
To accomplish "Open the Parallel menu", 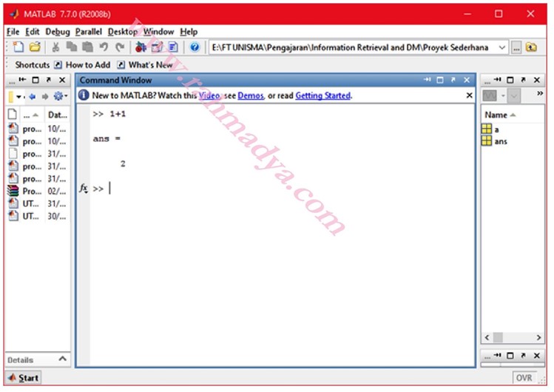I will (88, 32).
